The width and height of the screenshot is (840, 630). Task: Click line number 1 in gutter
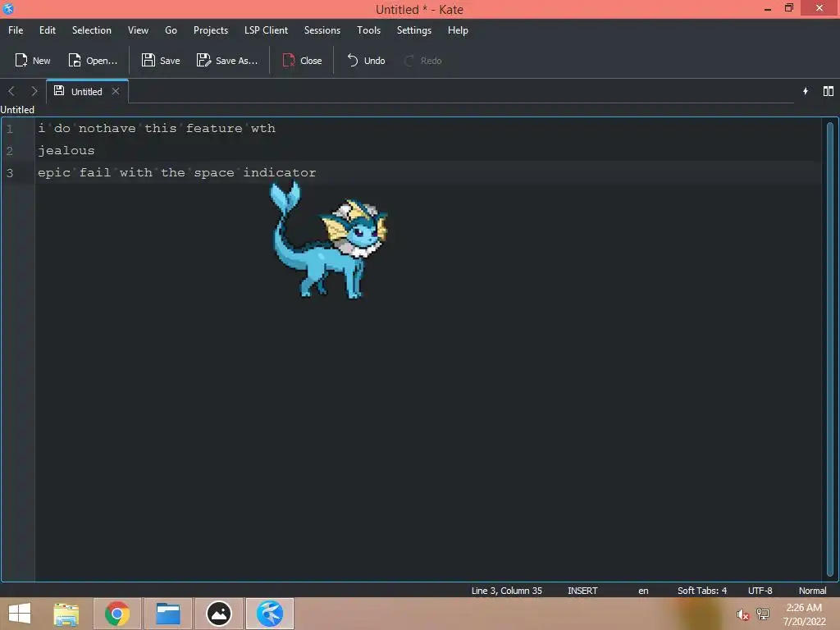(x=10, y=129)
